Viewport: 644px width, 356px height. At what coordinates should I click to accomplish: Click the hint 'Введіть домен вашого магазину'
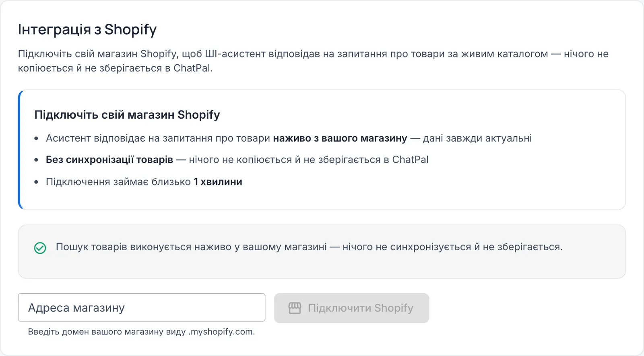141,332
